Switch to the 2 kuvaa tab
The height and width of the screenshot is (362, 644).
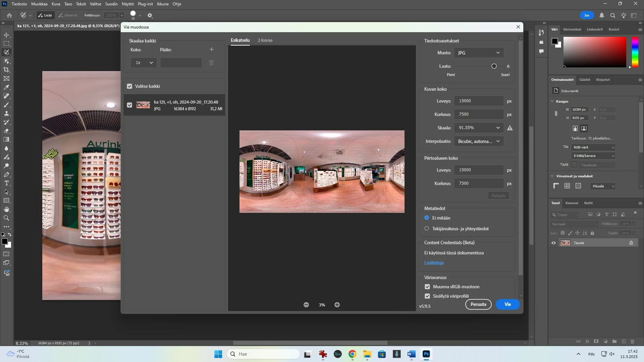tap(265, 40)
